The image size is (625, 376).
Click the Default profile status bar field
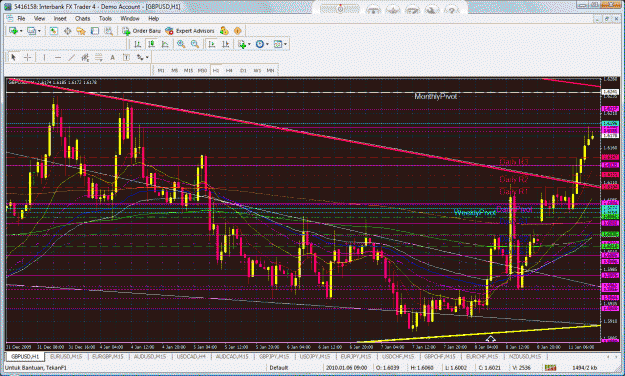point(295,367)
